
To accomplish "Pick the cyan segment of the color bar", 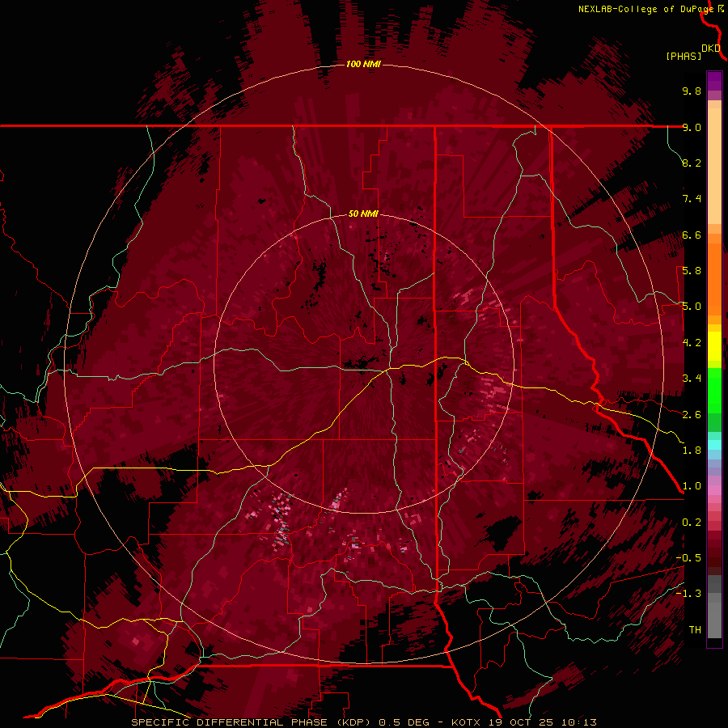I will 714,445.
